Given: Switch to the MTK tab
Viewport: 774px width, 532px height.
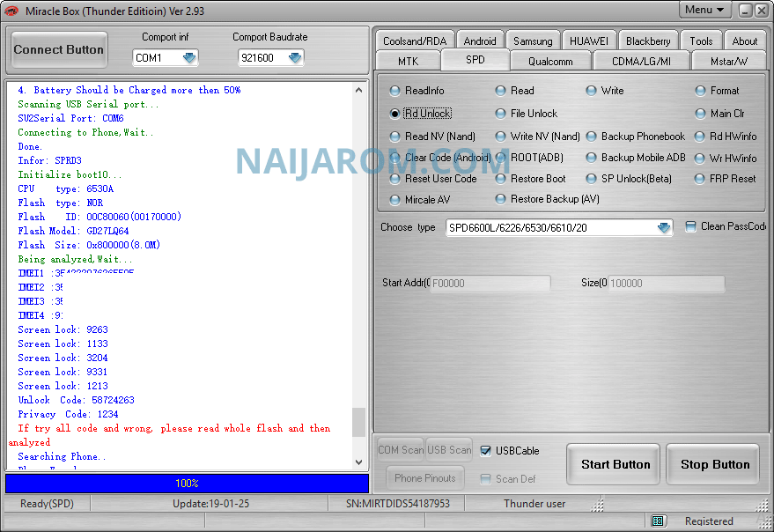Looking at the screenshot, I should coord(409,62).
